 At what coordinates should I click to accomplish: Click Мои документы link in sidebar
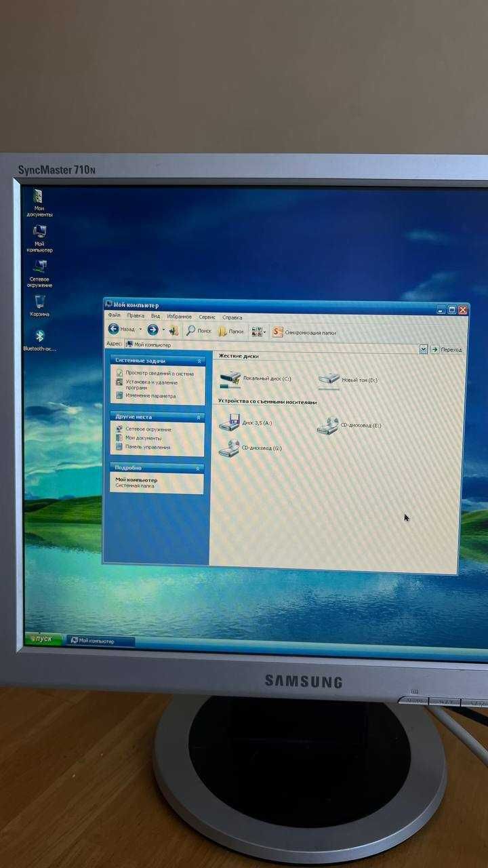tap(139, 438)
